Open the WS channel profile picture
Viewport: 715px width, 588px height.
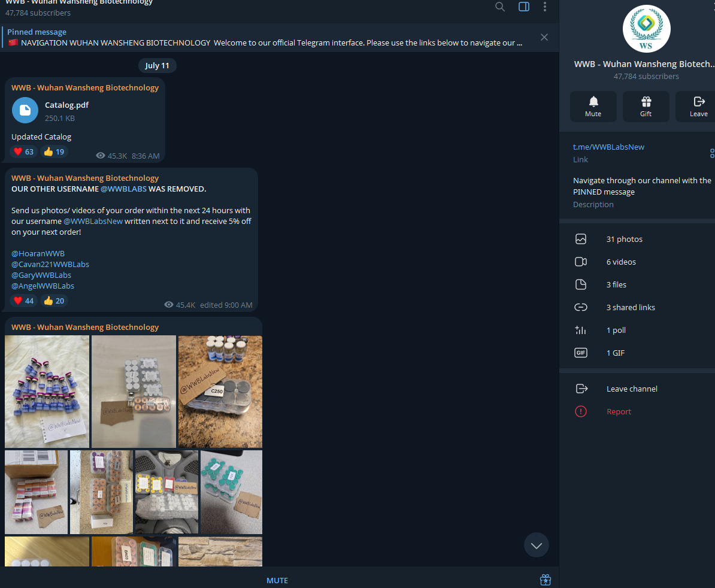point(646,29)
